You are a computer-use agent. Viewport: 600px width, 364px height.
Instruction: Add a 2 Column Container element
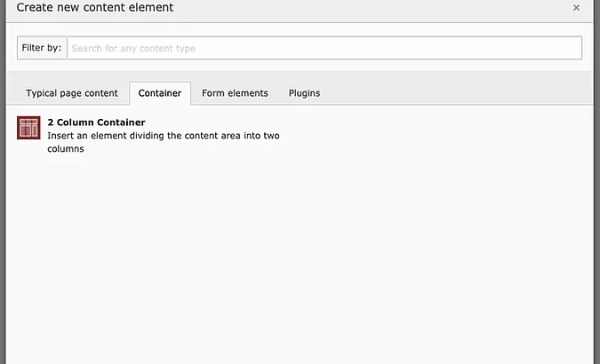point(96,123)
